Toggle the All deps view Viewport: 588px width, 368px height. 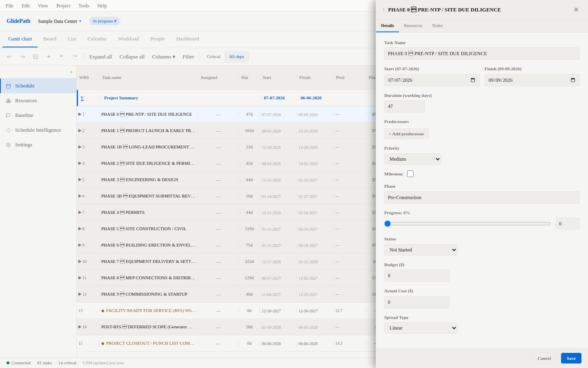coord(236,57)
